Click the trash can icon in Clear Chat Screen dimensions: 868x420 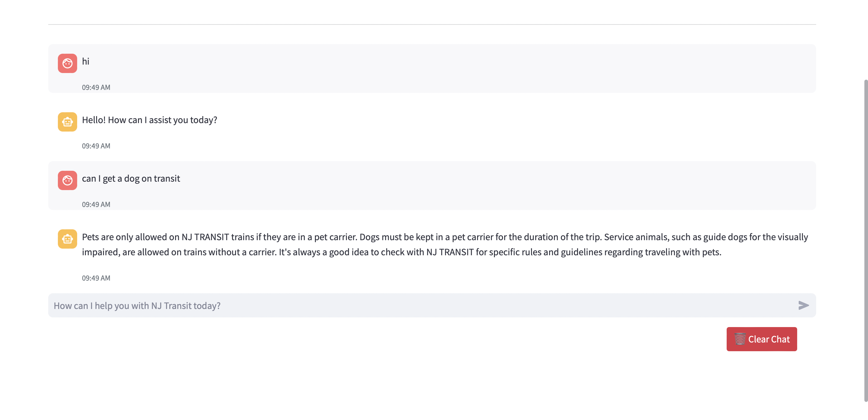pos(740,339)
